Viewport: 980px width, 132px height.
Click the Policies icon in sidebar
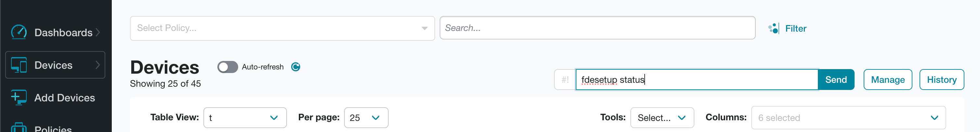[19, 127]
